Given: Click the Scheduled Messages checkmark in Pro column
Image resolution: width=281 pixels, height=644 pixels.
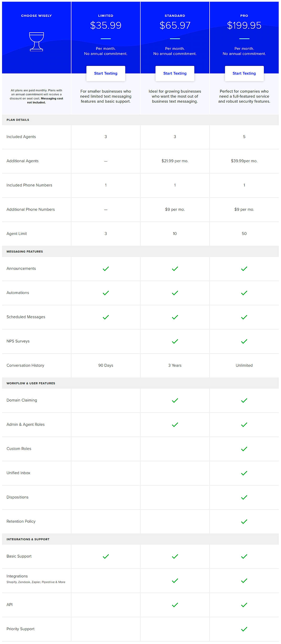Looking at the screenshot, I should [244, 317].
